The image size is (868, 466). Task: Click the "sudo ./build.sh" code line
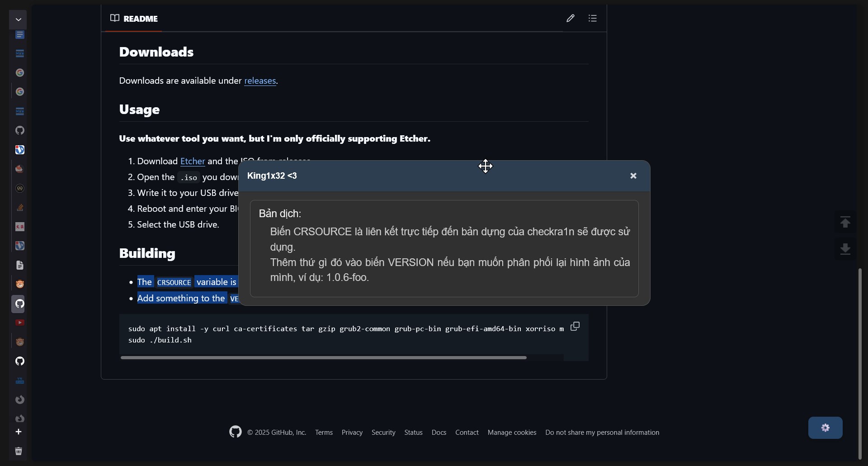160,340
